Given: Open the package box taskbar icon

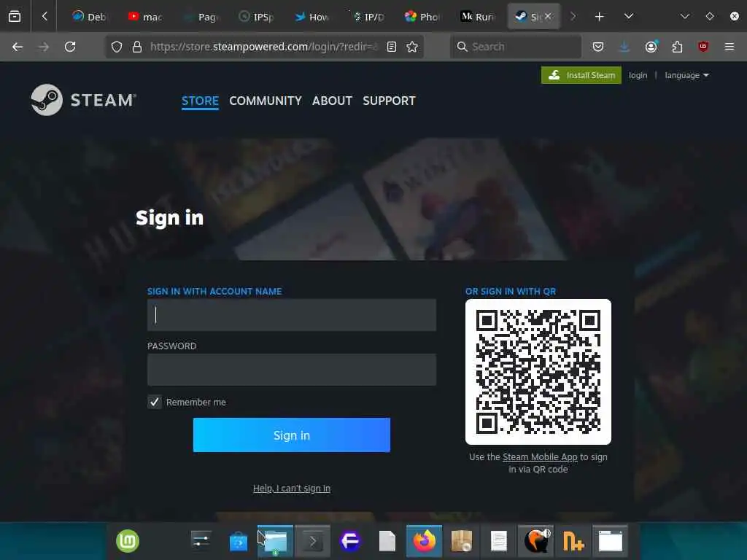Looking at the screenshot, I should pyautogui.click(x=462, y=541).
